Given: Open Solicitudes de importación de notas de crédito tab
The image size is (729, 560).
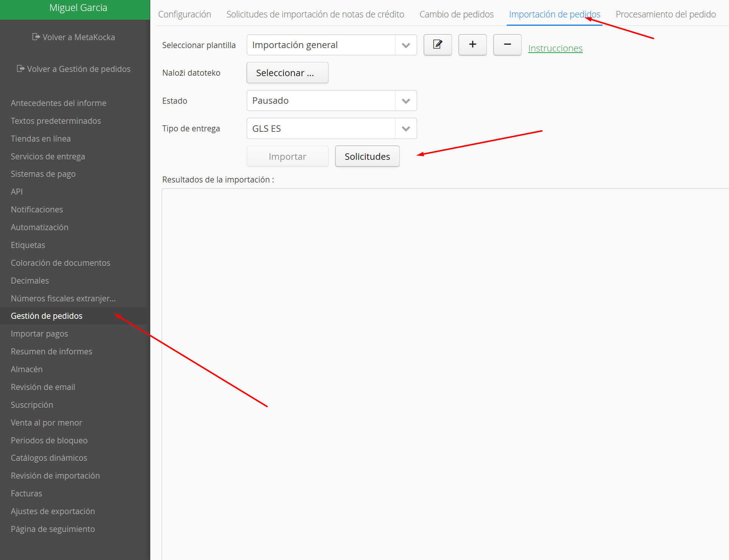Looking at the screenshot, I should [315, 14].
